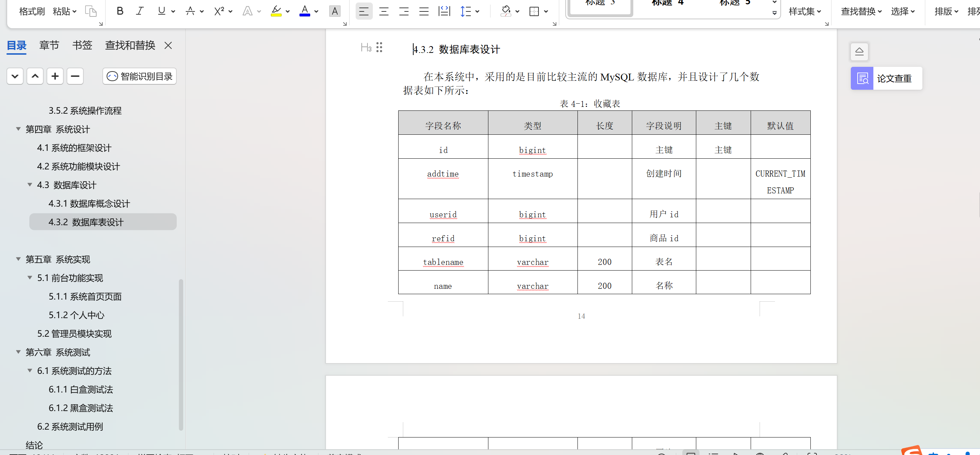Switch to the 书签 tab

pyautogui.click(x=82, y=45)
